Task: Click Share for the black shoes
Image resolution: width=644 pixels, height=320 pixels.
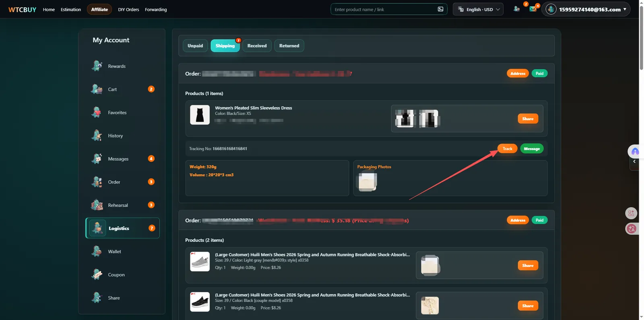Action: tap(528, 305)
